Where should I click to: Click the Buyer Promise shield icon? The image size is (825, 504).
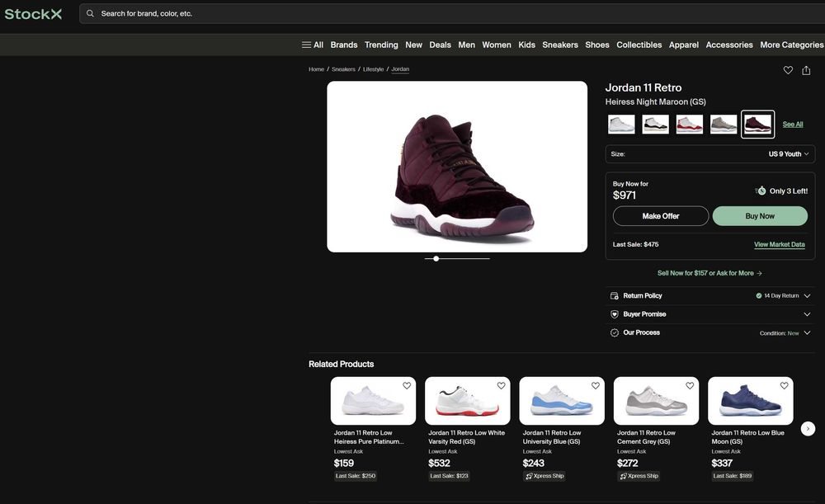[x=614, y=314]
